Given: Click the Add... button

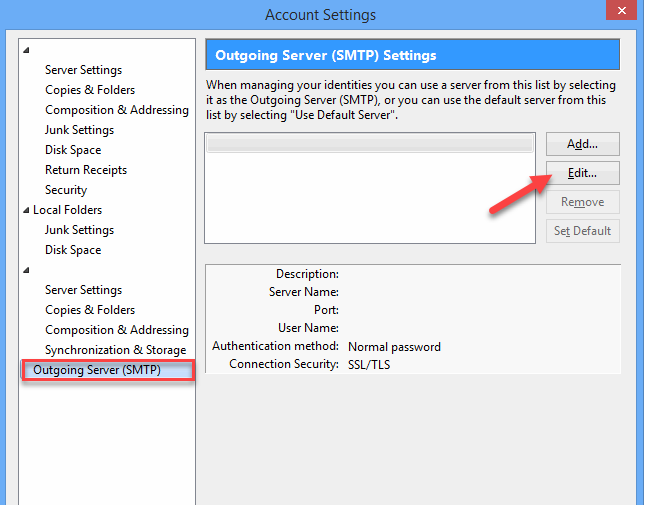Looking at the screenshot, I should pos(582,144).
